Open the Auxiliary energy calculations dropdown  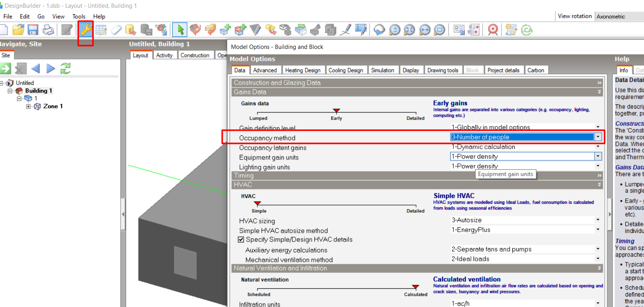pyautogui.click(x=598, y=249)
